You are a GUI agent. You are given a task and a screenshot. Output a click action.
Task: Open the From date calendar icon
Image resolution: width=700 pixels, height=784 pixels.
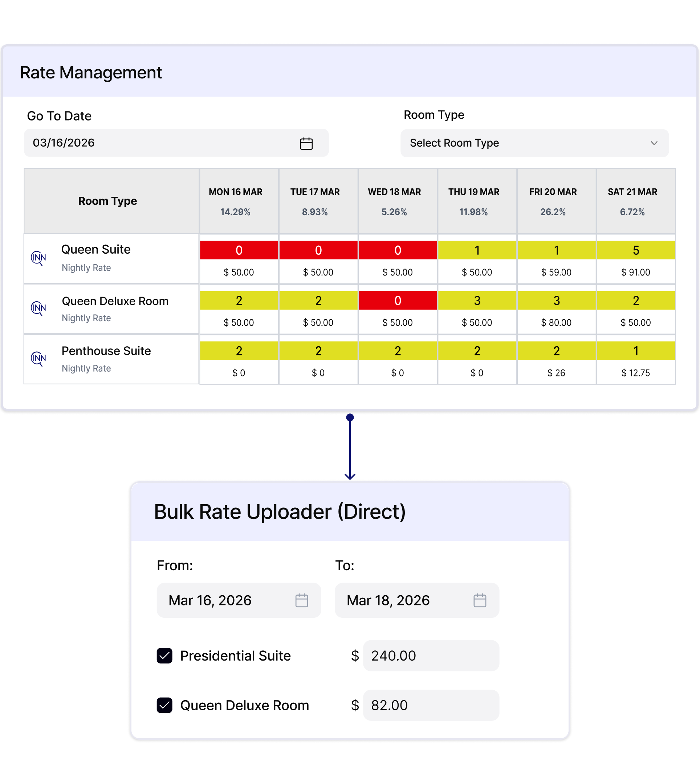tap(302, 600)
